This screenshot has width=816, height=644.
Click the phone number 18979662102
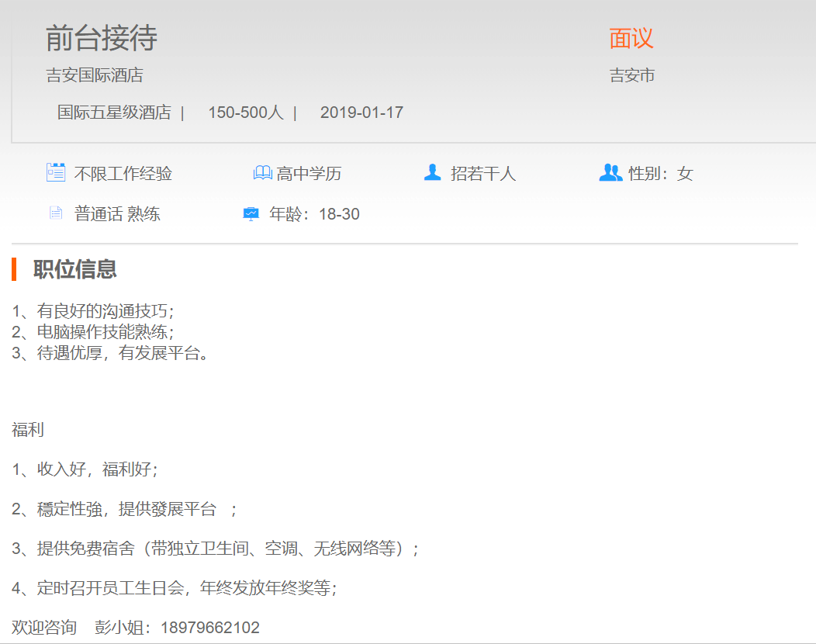coord(210,628)
